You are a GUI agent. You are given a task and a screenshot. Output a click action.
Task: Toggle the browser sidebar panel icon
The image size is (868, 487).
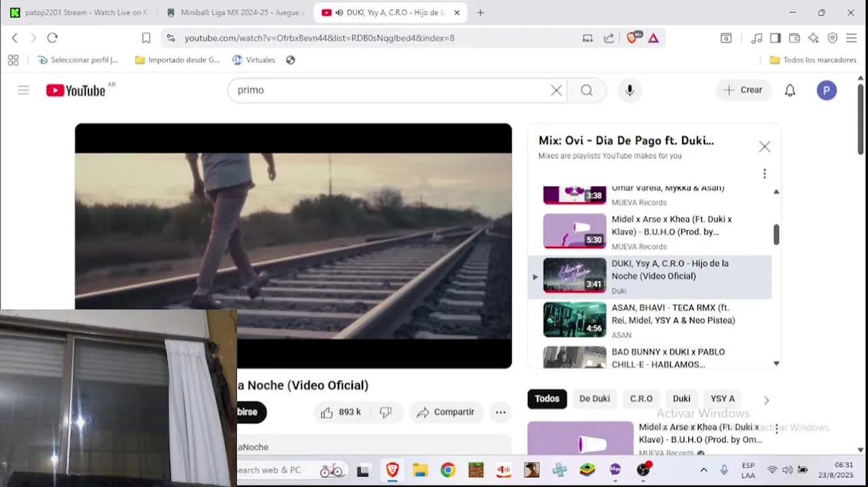775,38
